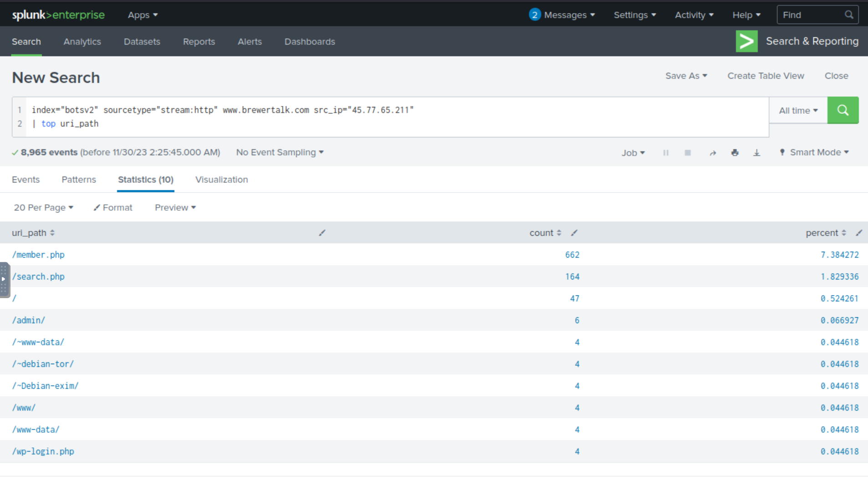Select the Search nav tab
Image resolution: width=868 pixels, height=477 pixels.
(26, 41)
